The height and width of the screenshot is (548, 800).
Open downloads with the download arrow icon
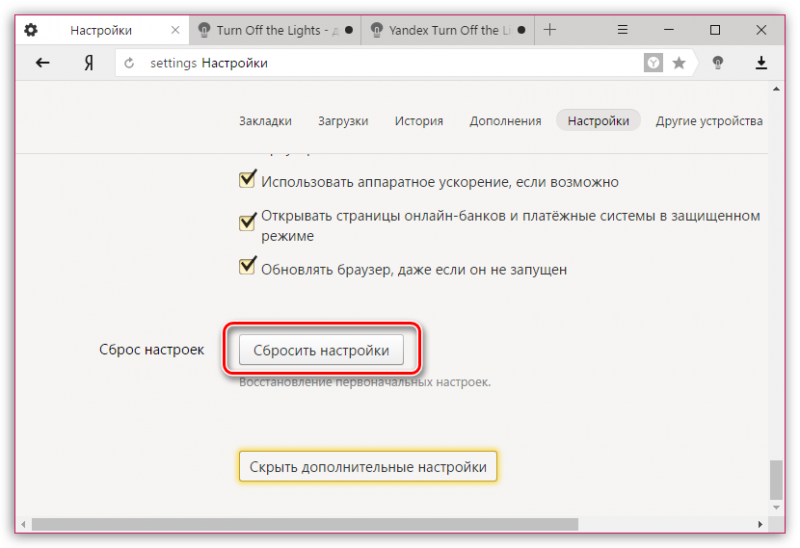click(x=761, y=63)
